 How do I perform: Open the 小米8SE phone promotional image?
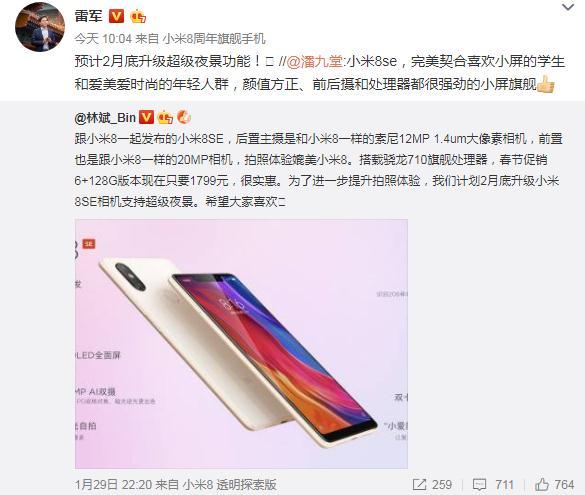241,344
